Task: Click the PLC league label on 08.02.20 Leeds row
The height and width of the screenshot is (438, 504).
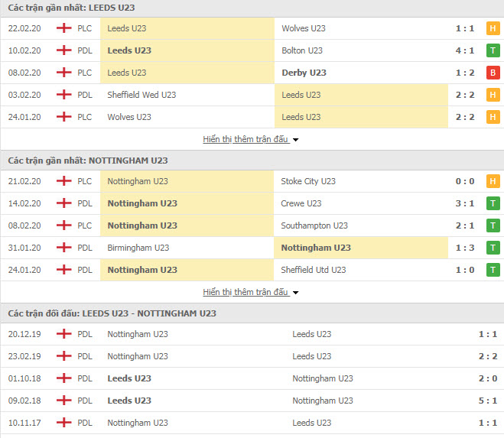Action: point(85,73)
